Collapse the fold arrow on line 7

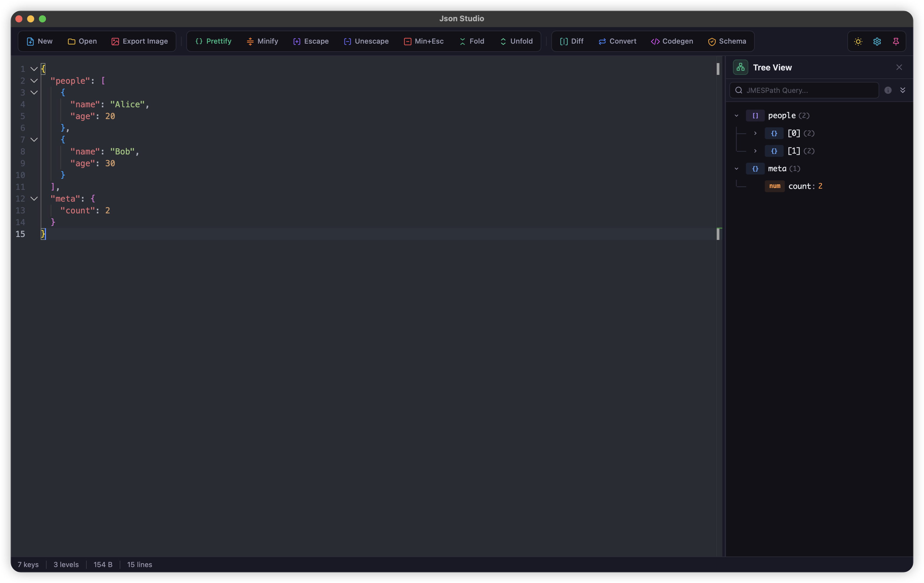(34, 140)
